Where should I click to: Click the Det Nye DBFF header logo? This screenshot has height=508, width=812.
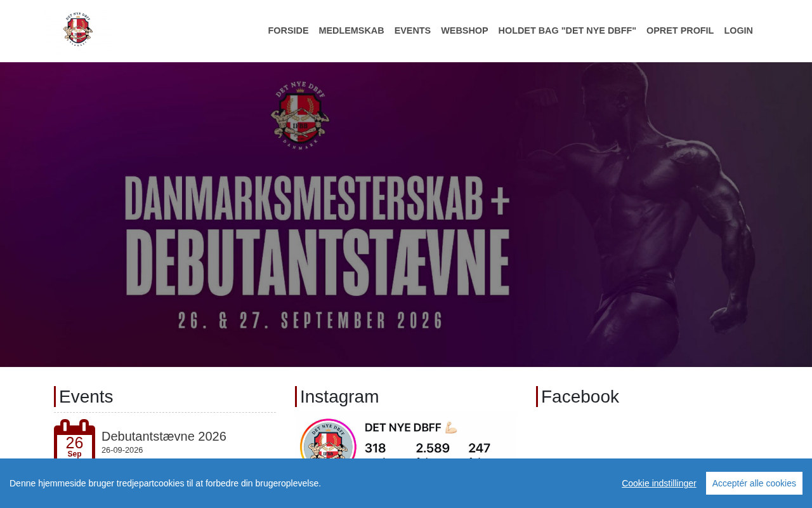pyautogui.click(x=78, y=29)
